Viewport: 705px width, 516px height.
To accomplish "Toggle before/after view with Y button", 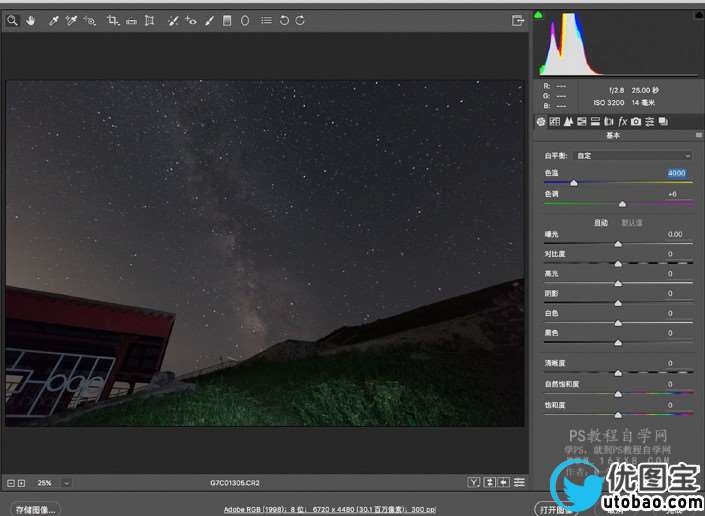I will [x=472, y=482].
